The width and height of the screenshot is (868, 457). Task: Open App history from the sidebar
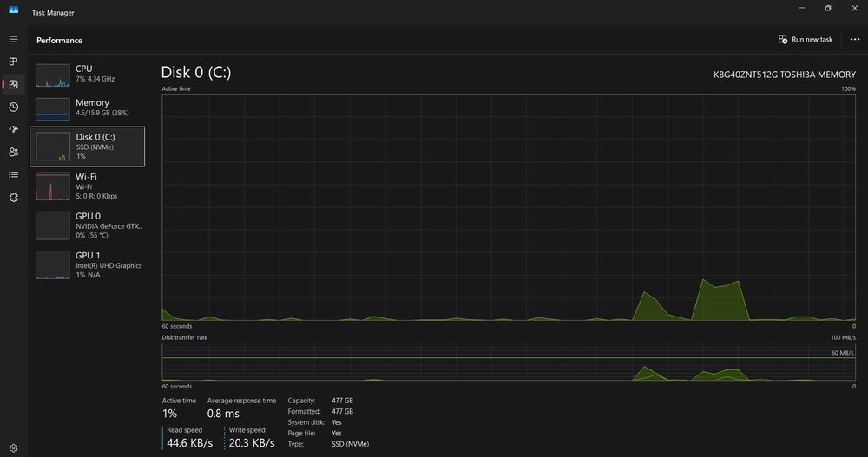[x=13, y=107]
